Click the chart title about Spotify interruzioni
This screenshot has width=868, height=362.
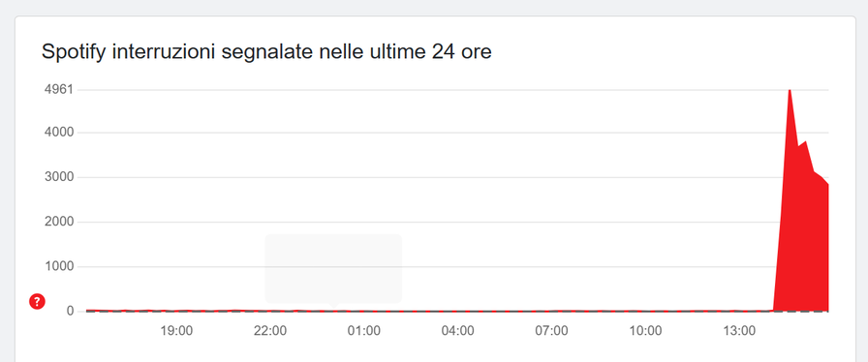click(266, 52)
